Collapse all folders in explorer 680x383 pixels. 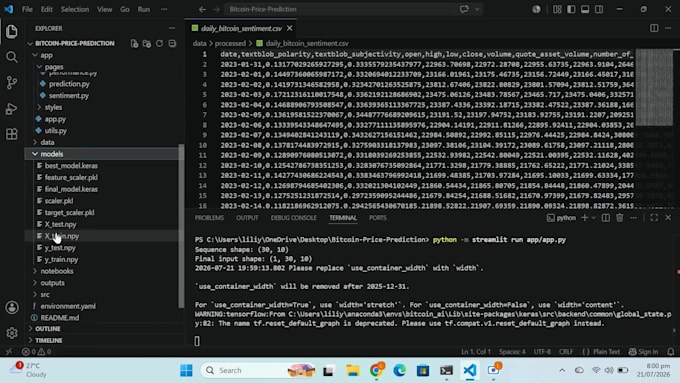point(172,43)
